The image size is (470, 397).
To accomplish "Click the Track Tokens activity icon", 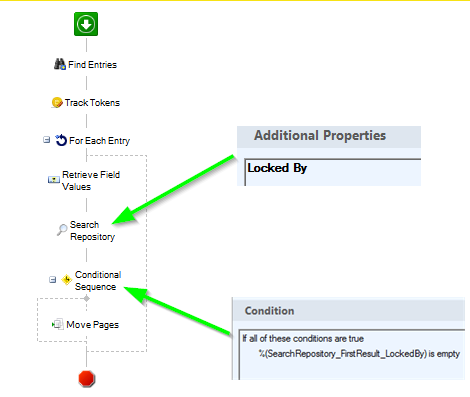I will [x=57, y=102].
